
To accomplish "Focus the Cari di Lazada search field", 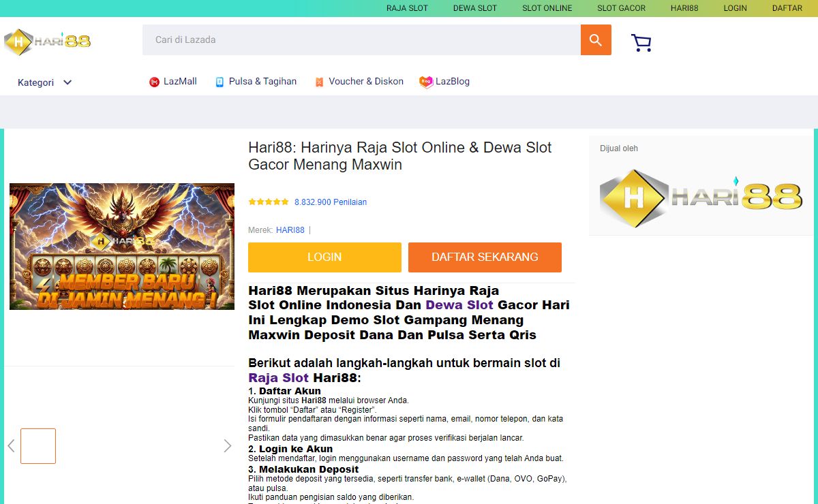I will coord(361,40).
